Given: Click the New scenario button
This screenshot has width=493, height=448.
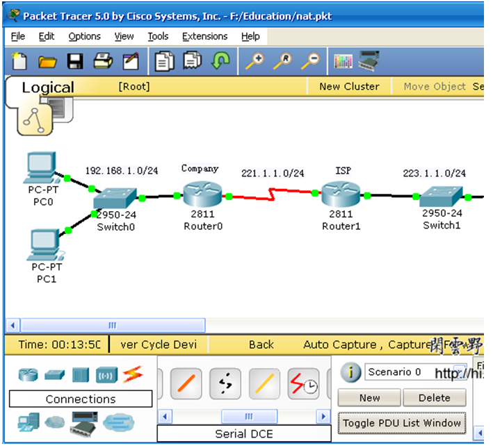Looking at the screenshot, I should (x=369, y=398).
